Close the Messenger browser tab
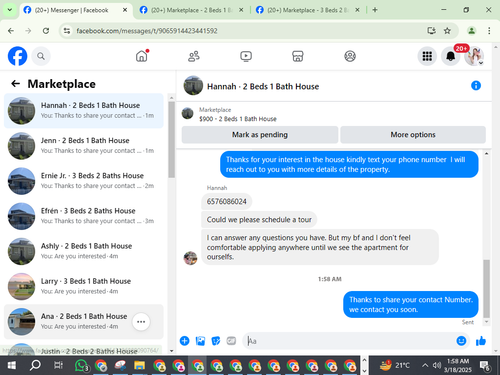 pos(125,10)
